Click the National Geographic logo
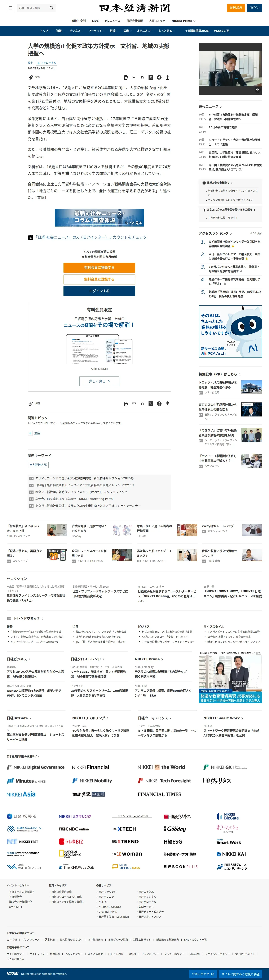 (x=70, y=854)
